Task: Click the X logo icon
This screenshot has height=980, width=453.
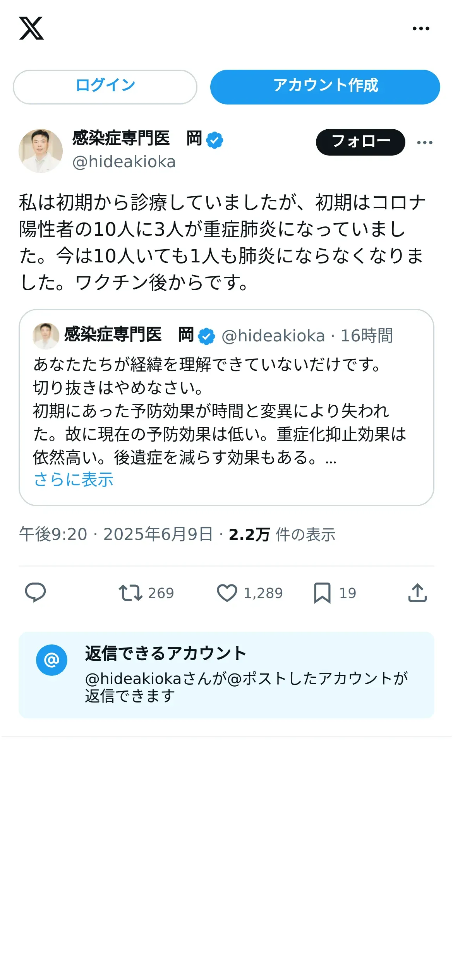Action: [x=31, y=28]
